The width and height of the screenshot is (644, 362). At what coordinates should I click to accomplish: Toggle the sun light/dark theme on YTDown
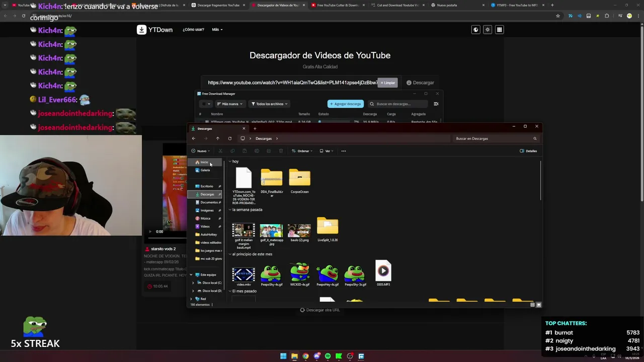pos(488,30)
